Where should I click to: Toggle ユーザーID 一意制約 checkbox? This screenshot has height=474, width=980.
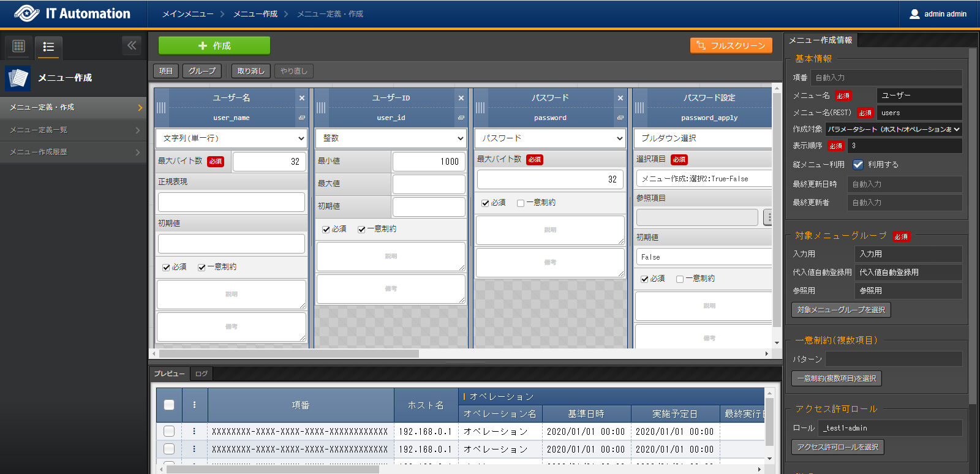pos(361,229)
